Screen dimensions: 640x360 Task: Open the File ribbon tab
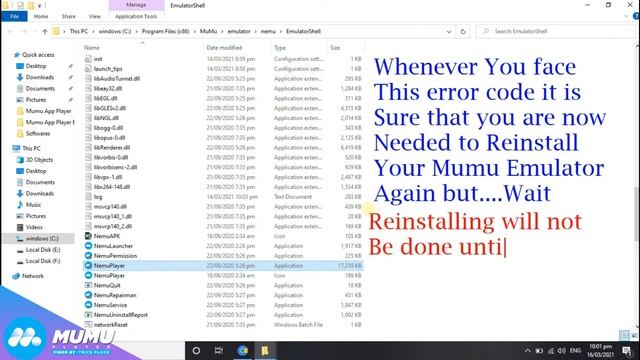click(14, 16)
